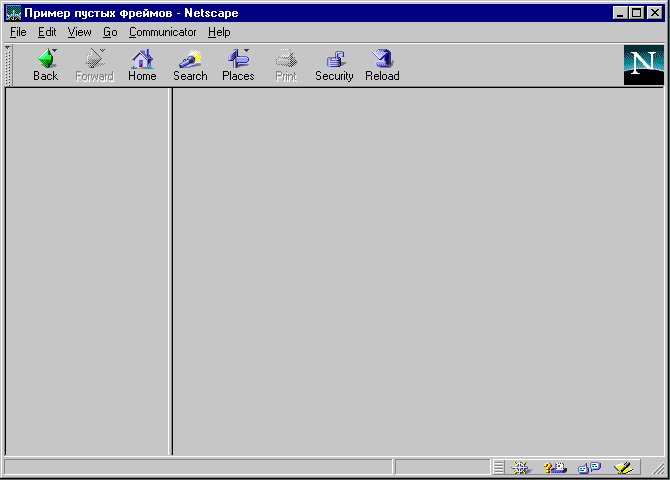Open the Go menu
This screenshot has height=480, width=670.
[110, 32]
